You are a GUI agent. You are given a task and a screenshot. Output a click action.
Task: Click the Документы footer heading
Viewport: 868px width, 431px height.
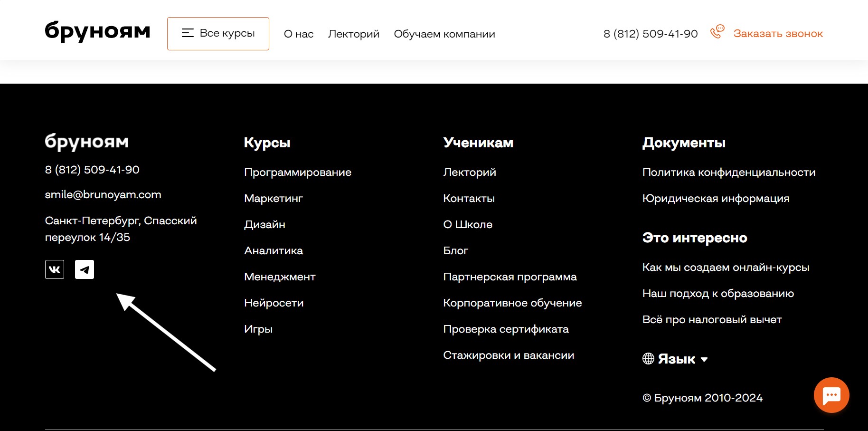[x=684, y=143]
